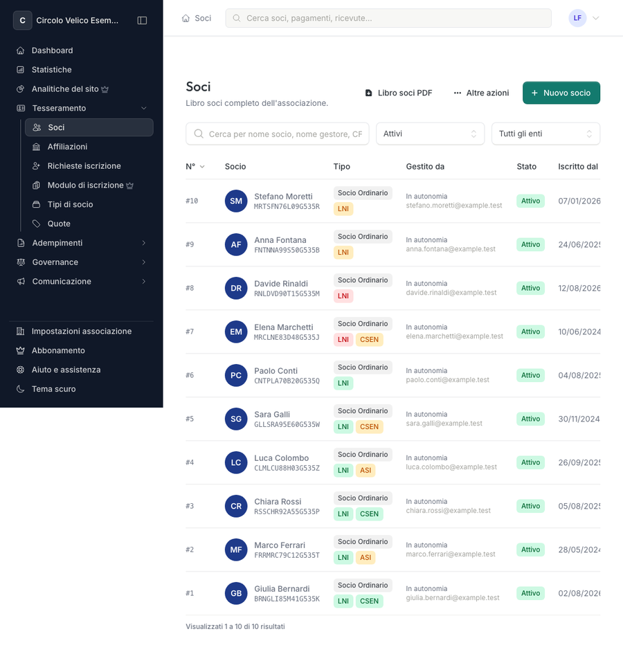Image resolution: width=623 pixels, height=672 pixels.
Task: Click the CSEN badge in Sara Galli row
Action: coord(369,427)
